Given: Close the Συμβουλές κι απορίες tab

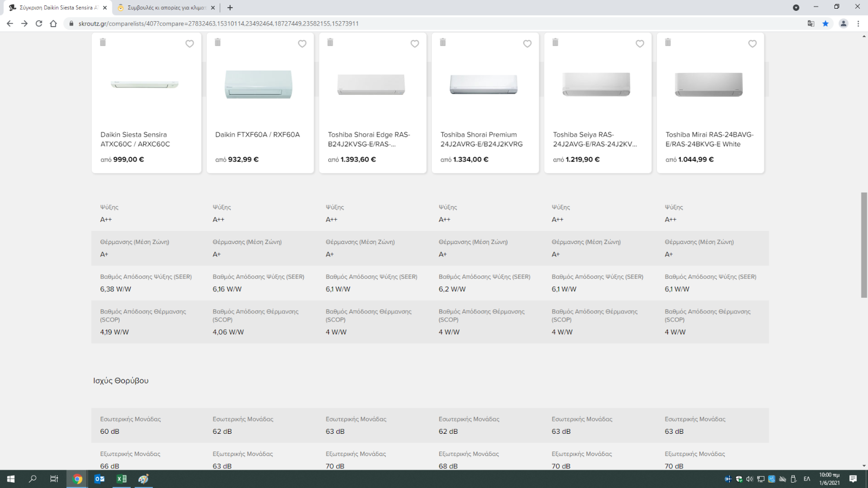Looking at the screenshot, I should click(x=213, y=8).
